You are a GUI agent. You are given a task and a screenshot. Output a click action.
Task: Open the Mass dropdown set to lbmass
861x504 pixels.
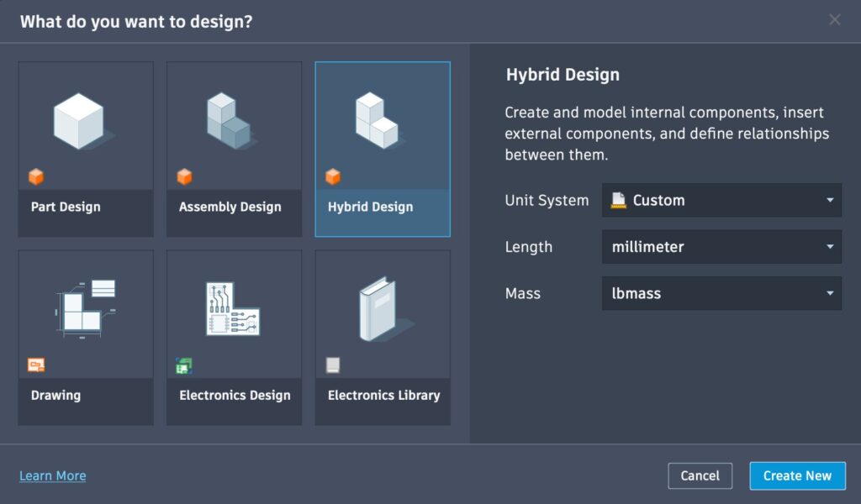pyautogui.click(x=721, y=293)
